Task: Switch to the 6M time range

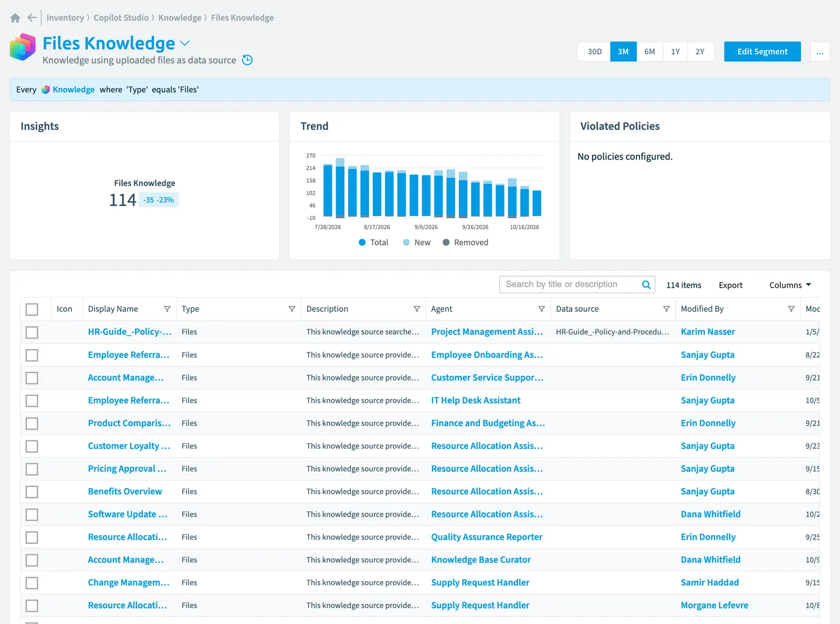Action: (649, 51)
